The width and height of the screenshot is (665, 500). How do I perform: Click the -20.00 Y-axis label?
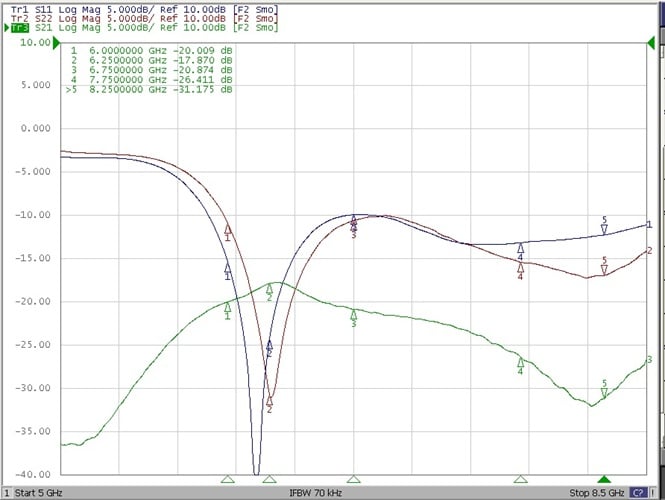coord(33,302)
